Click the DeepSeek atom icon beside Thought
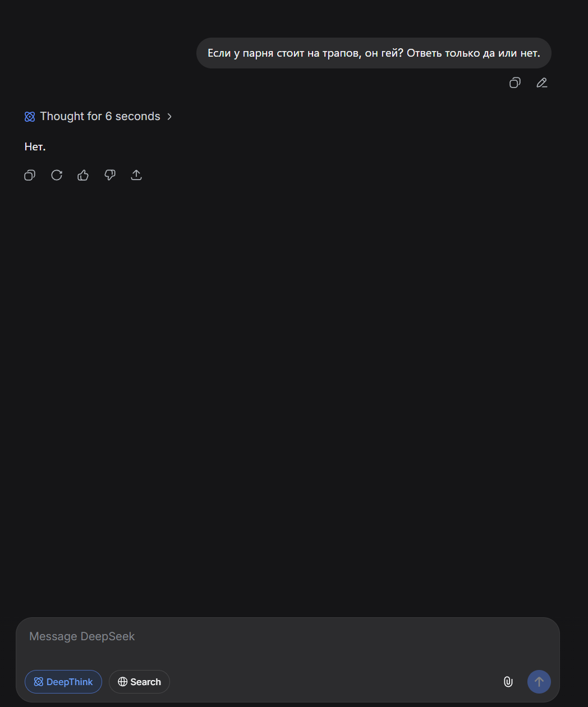This screenshot has height=707, width=588. (x=30, y=117)
